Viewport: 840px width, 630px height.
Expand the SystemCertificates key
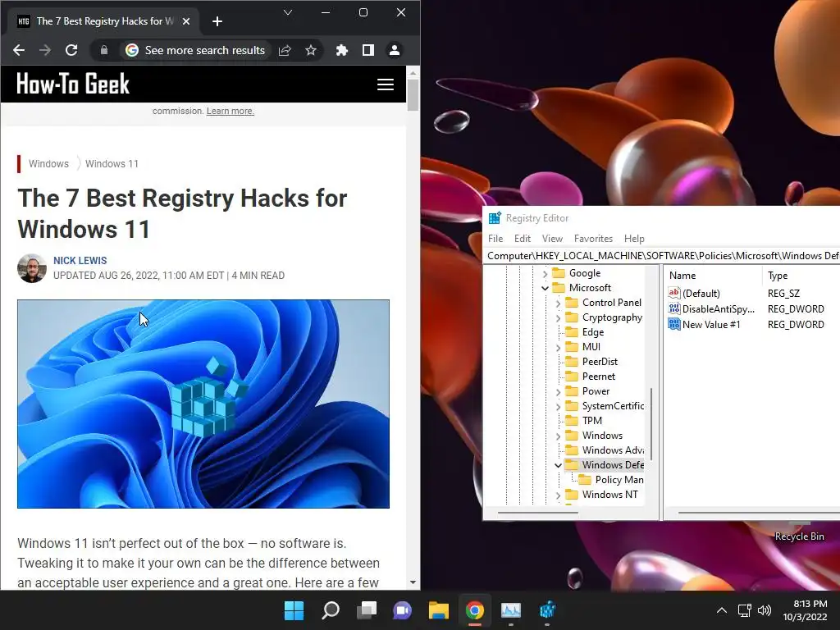(558, 407)
